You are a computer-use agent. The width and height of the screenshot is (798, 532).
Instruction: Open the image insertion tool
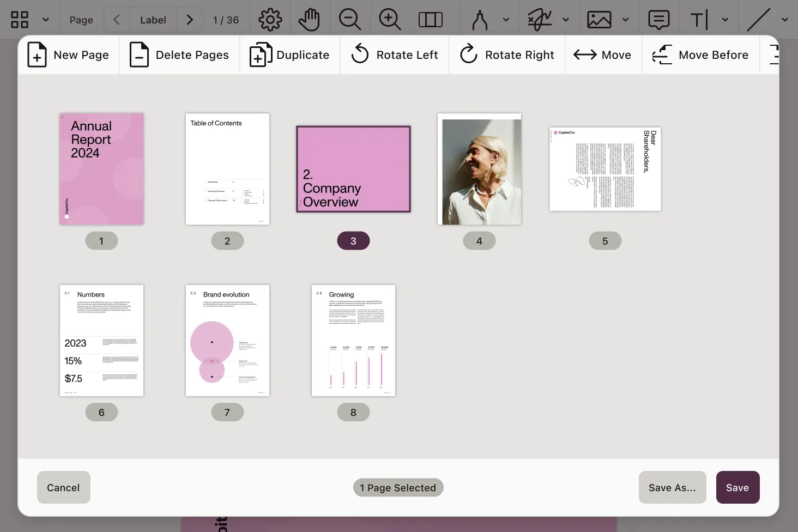tap(598, 19)
